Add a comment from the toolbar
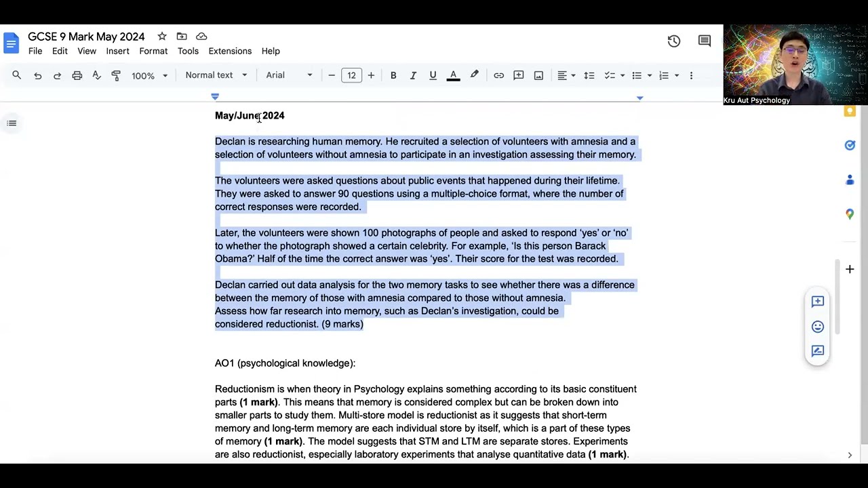The width and height of the screenshot is (868, 488). [x=519, y=75]
